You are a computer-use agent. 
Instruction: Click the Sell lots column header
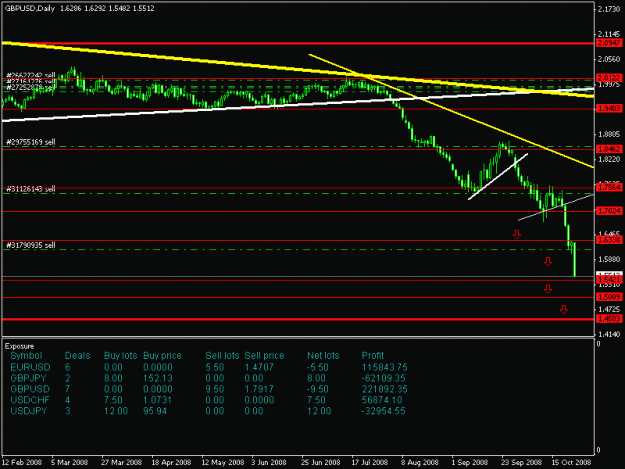point(222,355)
